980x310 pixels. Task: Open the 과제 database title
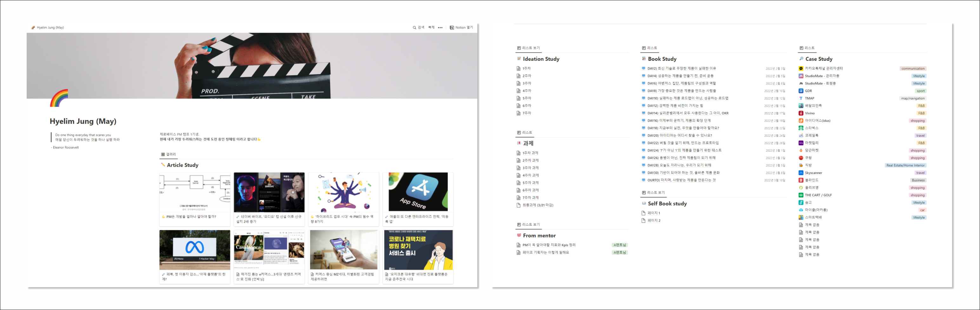point(528,143)
